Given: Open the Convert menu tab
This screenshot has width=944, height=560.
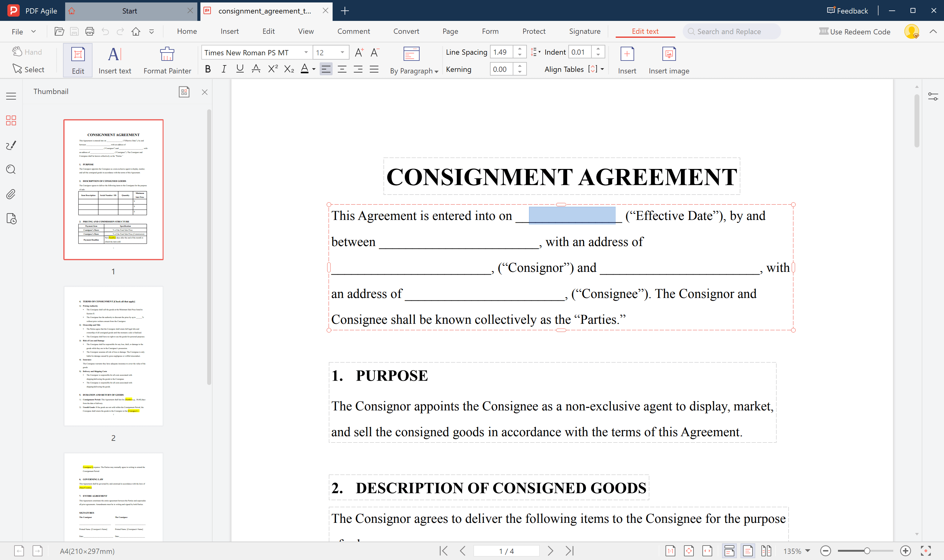Looking at the screenshot, I should 406,31.
